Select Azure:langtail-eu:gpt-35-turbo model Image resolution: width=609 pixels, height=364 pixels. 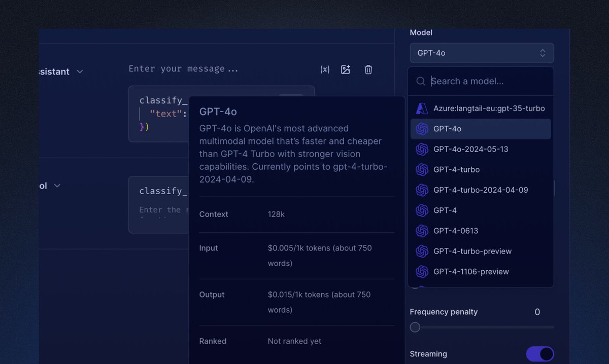pyautogui.click(x=481, y=108)
